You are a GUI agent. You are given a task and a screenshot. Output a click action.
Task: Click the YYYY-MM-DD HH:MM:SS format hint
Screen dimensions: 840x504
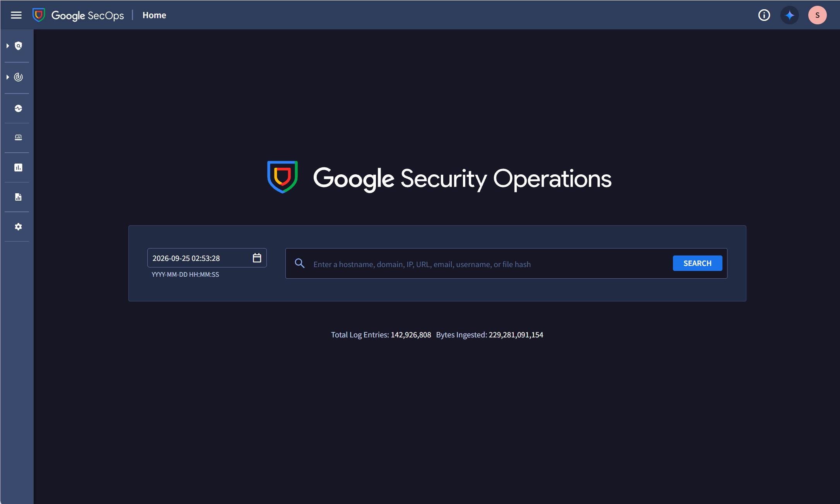coord(185,274)
